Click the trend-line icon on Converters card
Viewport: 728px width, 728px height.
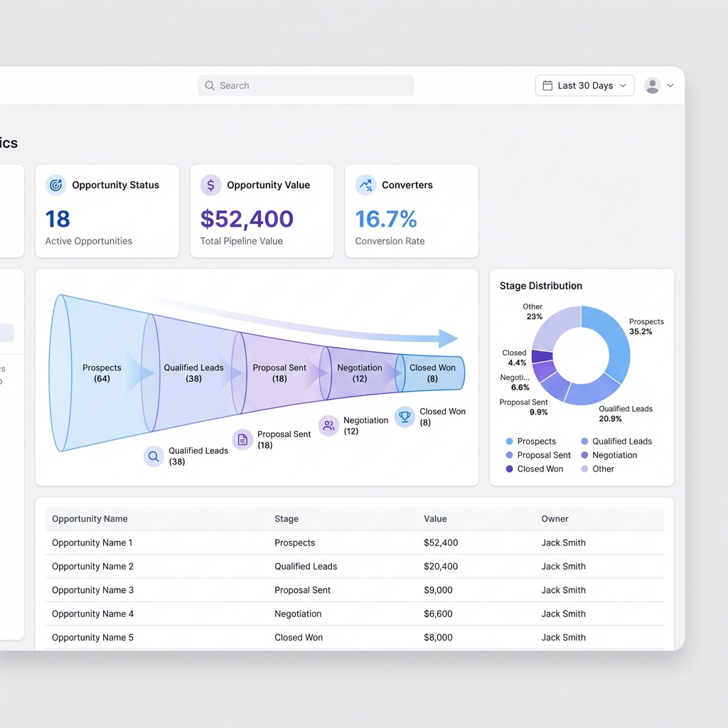[365, 185]
